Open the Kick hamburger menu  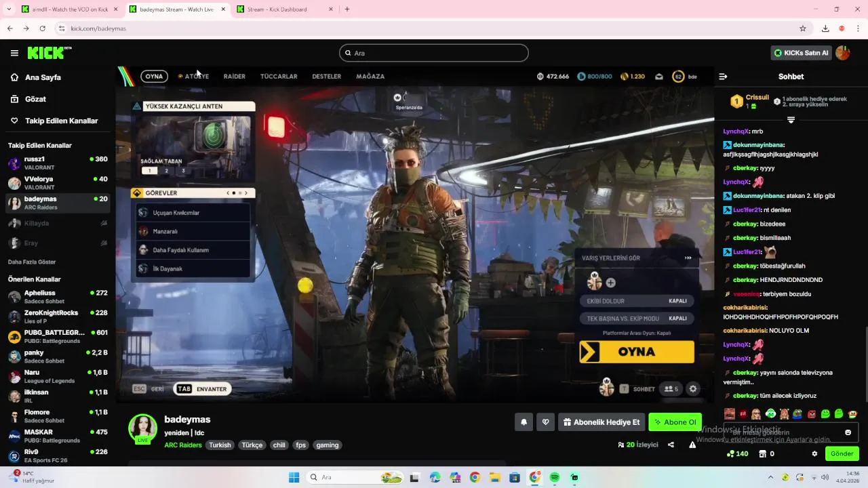[14, 53]
